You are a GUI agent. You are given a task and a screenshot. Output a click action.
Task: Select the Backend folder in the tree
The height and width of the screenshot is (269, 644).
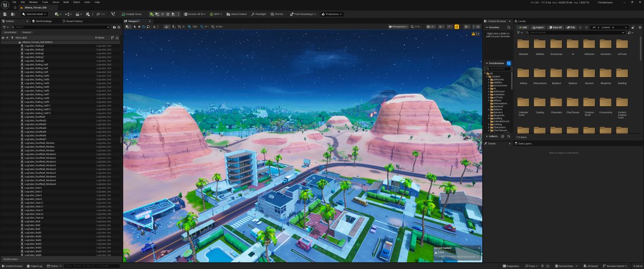point(497,106)
